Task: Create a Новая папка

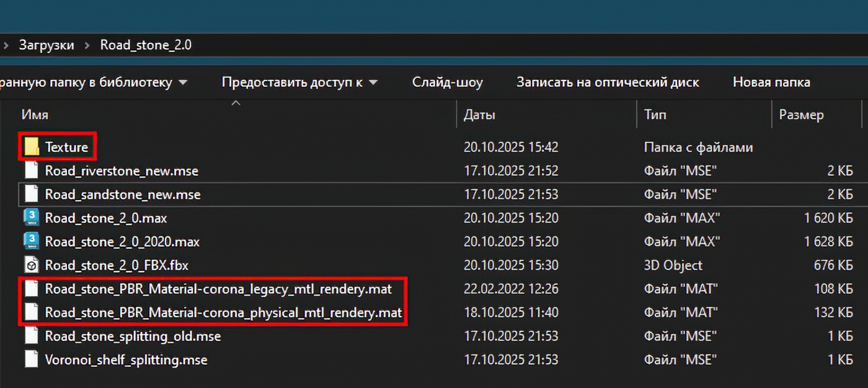Action: [x=771, y=82]
